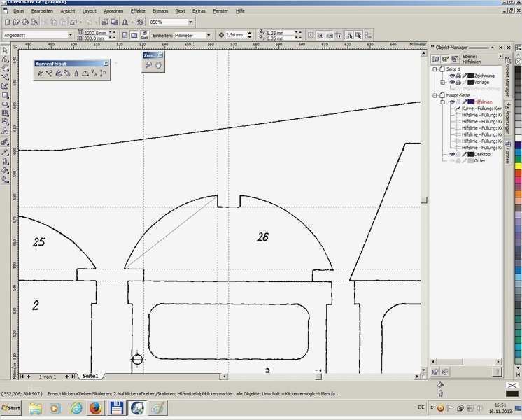Select the Kurve object in tree
The height and width of the screenshot is (420, 522).
[478, 108]
